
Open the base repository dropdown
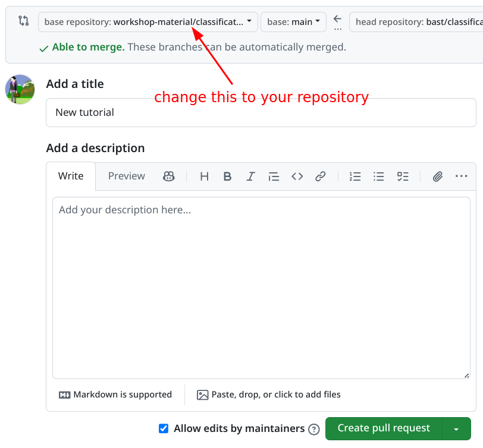148,22
